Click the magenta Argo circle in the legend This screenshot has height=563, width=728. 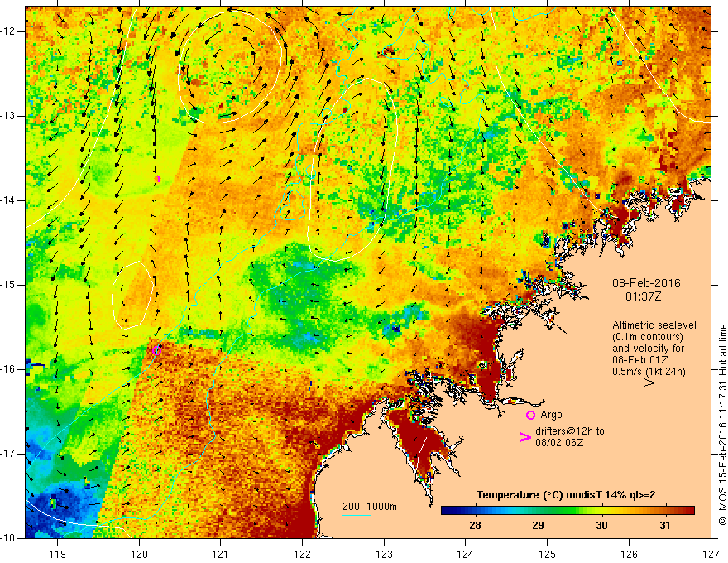[x=530, y=416]
